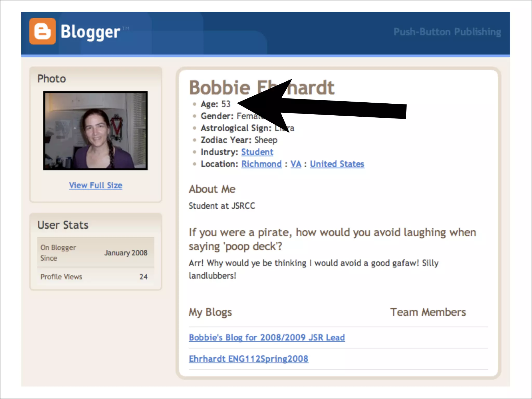The width and height of the screenshot is (532, 399).
Task: Click the My Blogs section heading
Action: coord(210,312)
